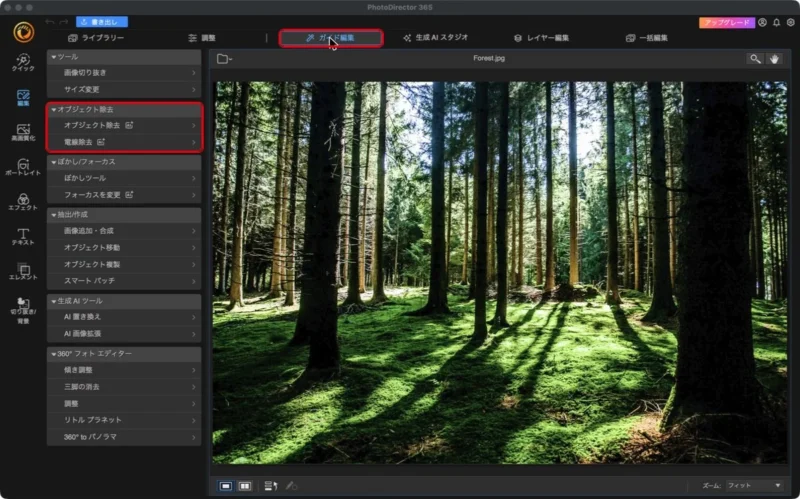Open the 切り抜き/背景 cutout sidebar mode
800x499 pixels.
tap(23, 310)
